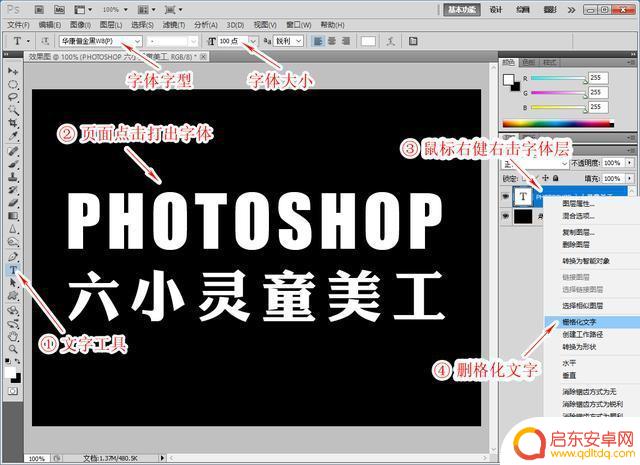This screenshot has height=465, width=640.
Task: Hide the black background layer eye icon
Action: click(506, 216)
